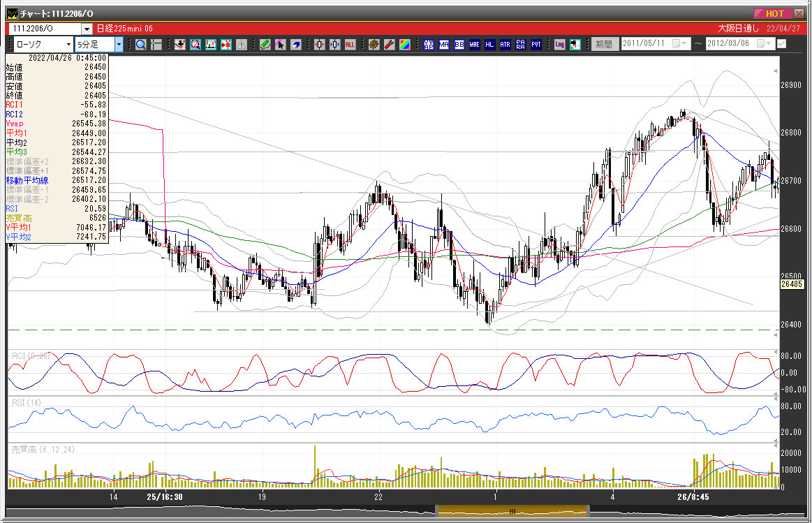The height and width of the screenshot is (523, 812).
Task: Select the pointer with line tool
Action: pyautogui.click(x=280, y=45)
